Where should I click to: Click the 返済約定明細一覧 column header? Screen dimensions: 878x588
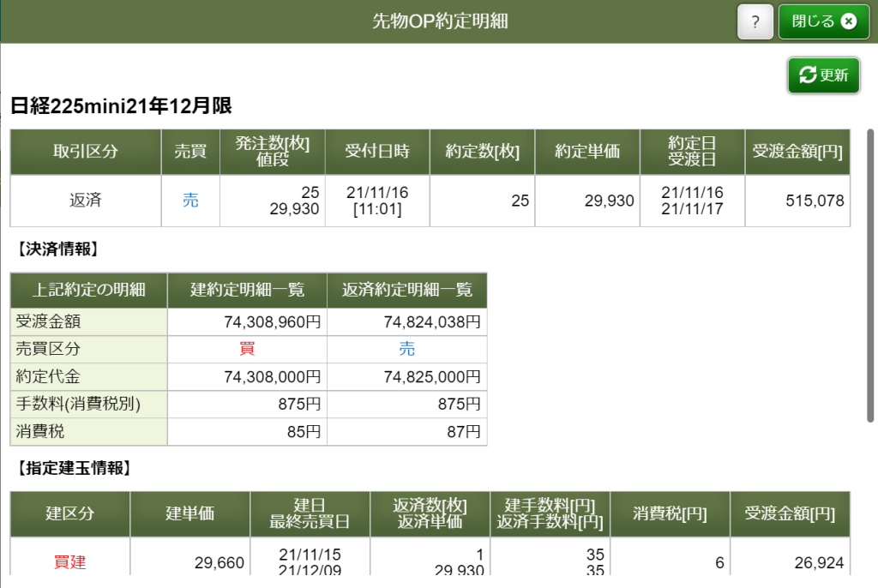[x=407, y=290]
